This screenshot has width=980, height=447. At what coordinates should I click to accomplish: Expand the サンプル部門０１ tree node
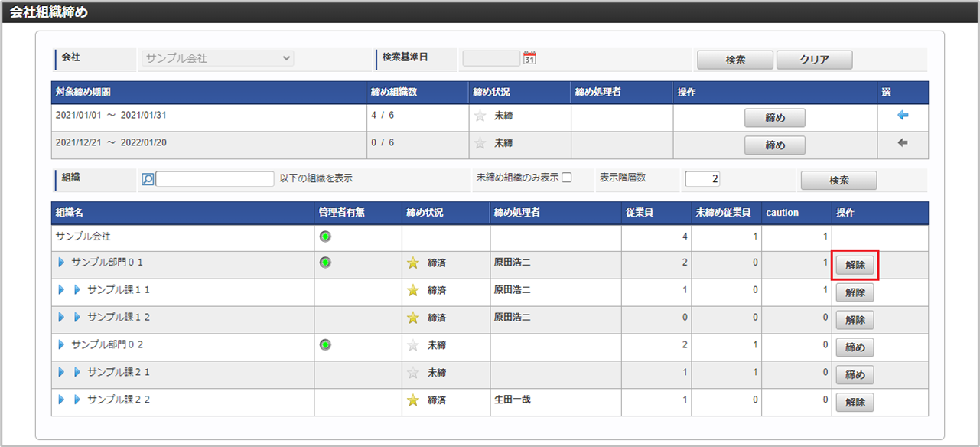click(x=62, y=263)
